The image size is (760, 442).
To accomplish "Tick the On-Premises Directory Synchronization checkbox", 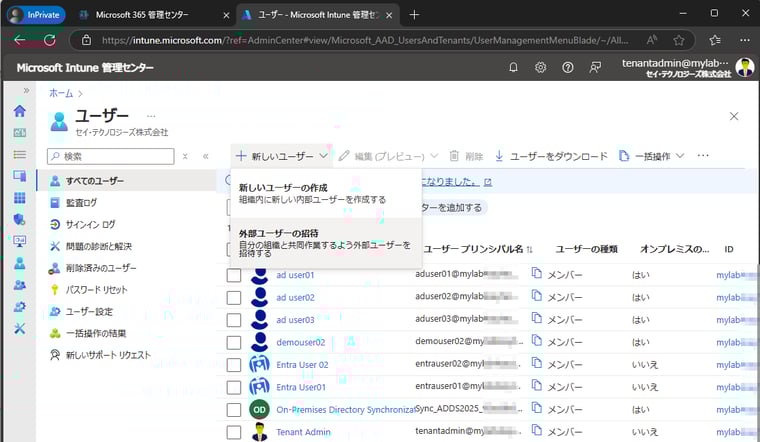I will 234,410.
